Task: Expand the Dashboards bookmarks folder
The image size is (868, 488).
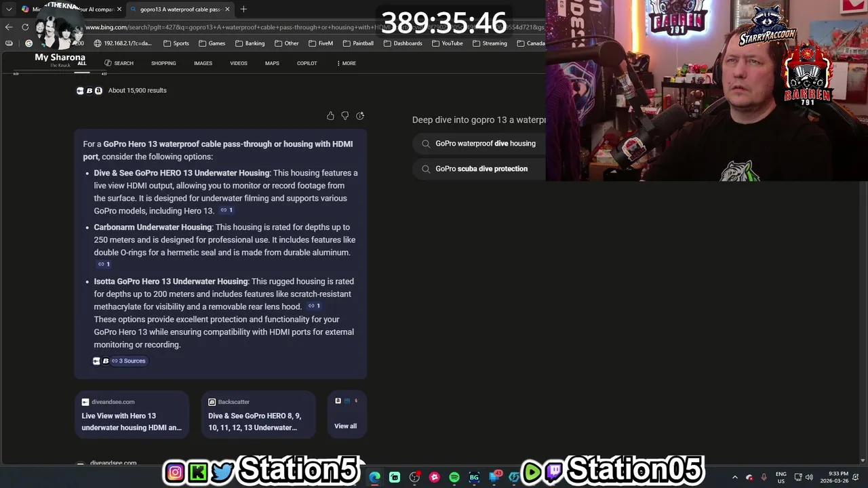Action: 402,43
